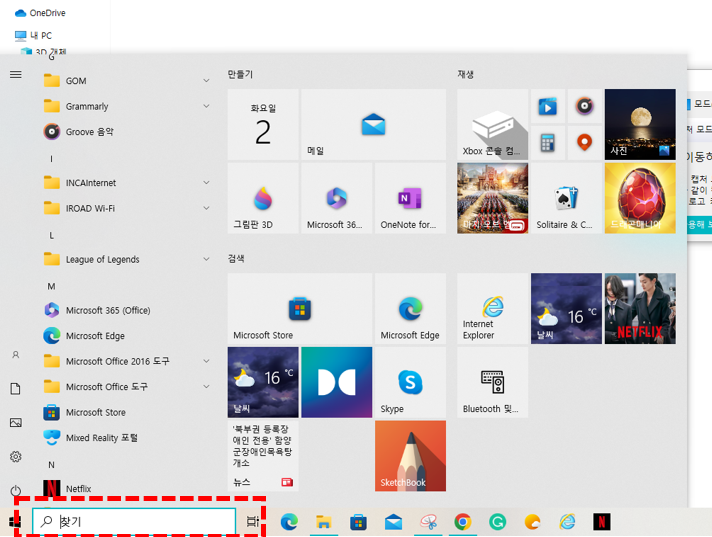Image resolution: width=712 pixels, height=537 pixels.
Task: Open the Netflix tile
Action: [x=640, y=308]
